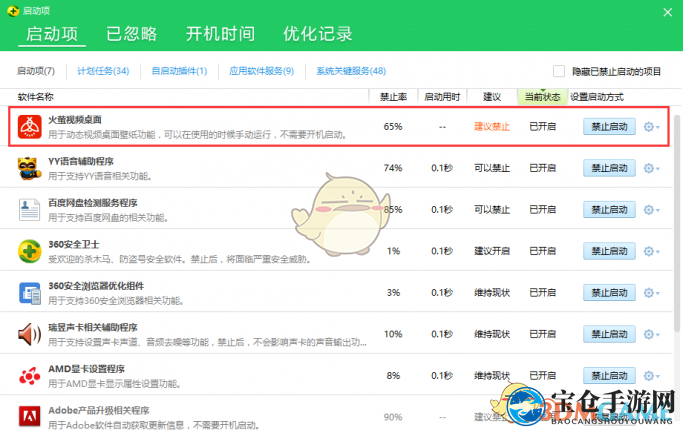Click the 建议开启 text for 360安全卫士
Screen dimensions: 683x430
click(492, 251)
